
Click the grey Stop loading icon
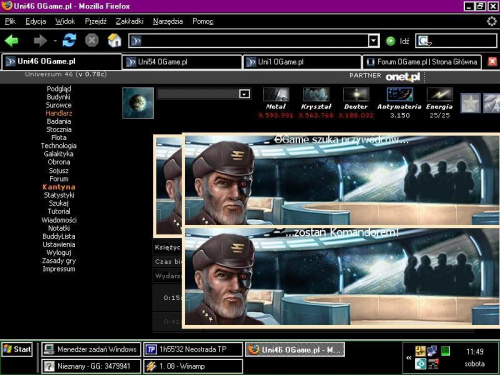[92, 41]
